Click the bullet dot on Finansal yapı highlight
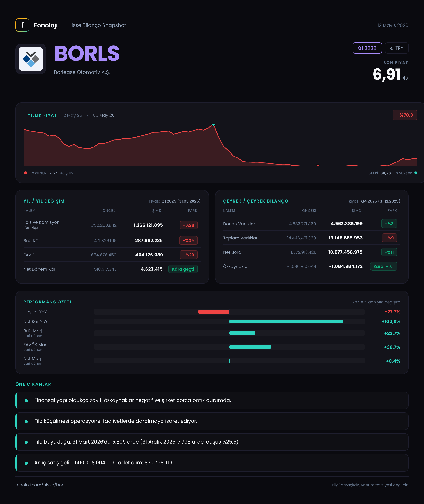The width and height of the screenshot is (424, 504). pos(26,401)
